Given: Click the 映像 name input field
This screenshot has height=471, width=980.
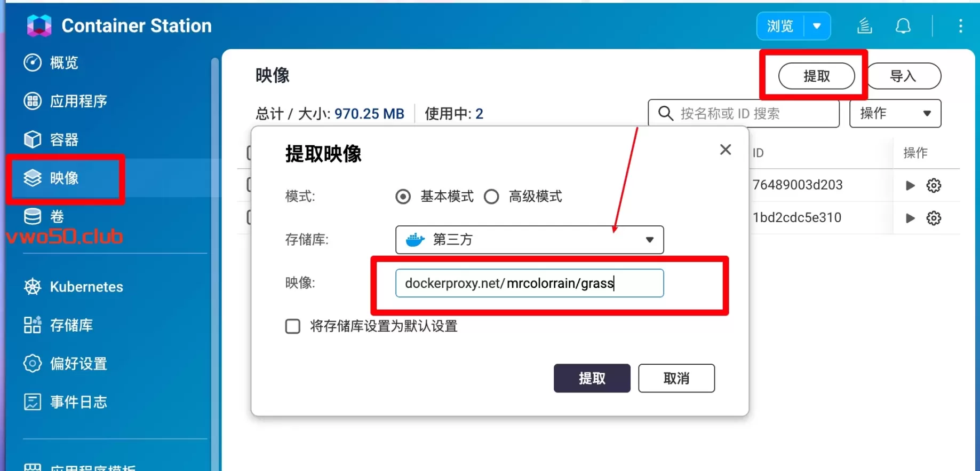Looking at the screenshot, I should pyautogui.click(x=529, y=283).
